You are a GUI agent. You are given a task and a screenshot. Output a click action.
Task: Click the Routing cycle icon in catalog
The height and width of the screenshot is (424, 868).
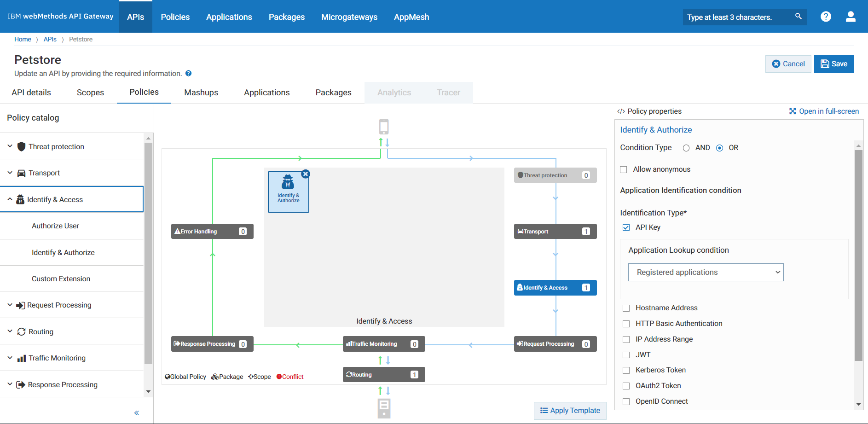pyautogui.click(x=21, y=332)
